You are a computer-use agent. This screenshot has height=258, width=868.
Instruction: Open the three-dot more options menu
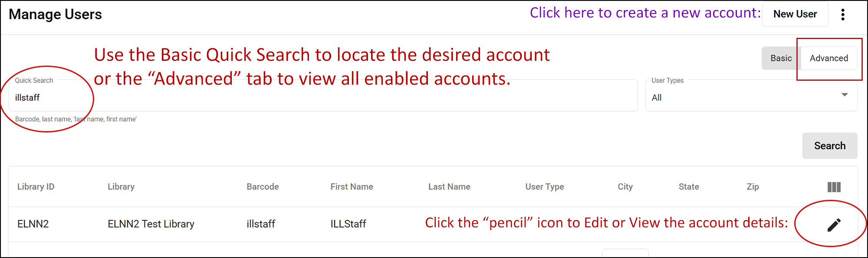843,14
